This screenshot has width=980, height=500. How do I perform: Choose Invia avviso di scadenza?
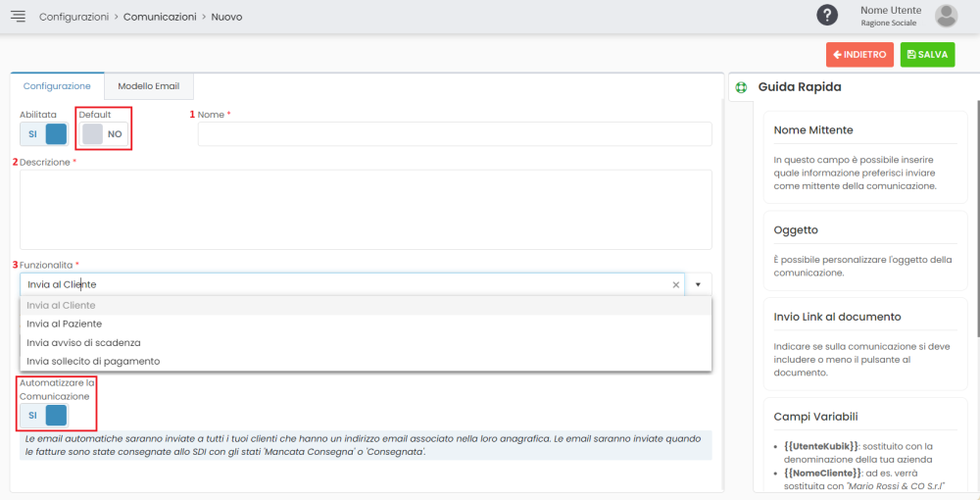point(83,342)
